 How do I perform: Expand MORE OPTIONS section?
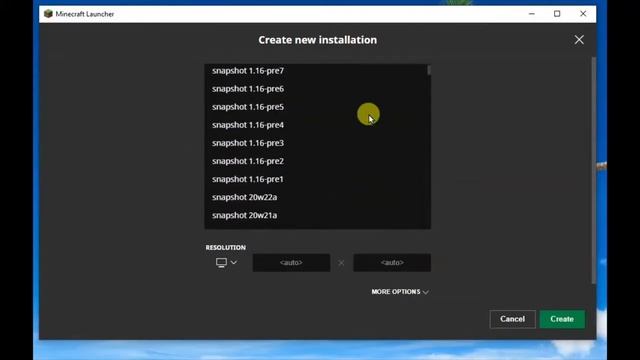click(400, 292)
